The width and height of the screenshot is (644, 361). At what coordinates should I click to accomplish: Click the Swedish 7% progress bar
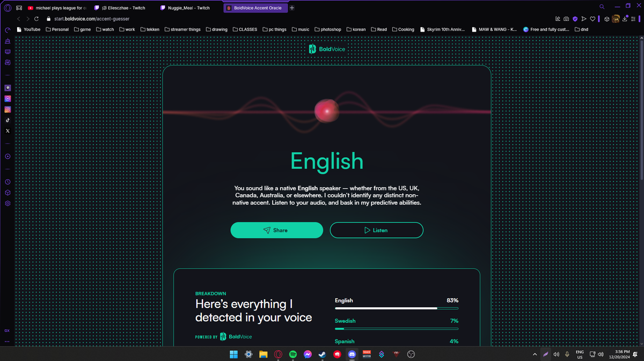click(397, 328)
